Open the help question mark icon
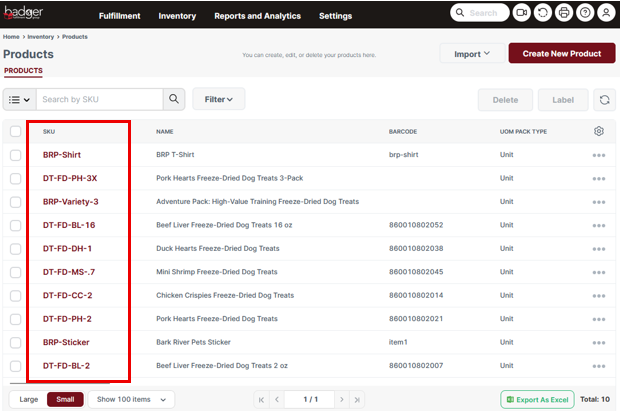Image resolution: width=620 pixels, height=411 pixels. click(585, 13)
